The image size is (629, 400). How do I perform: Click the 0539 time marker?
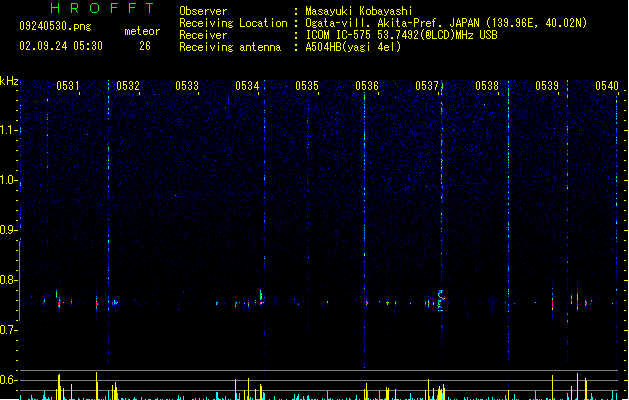(547, 86)
